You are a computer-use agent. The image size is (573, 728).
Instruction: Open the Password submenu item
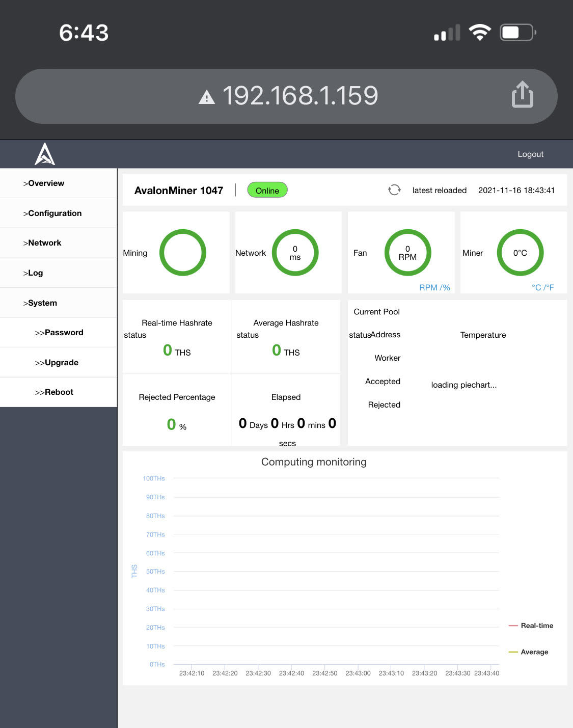coord(59,333)
